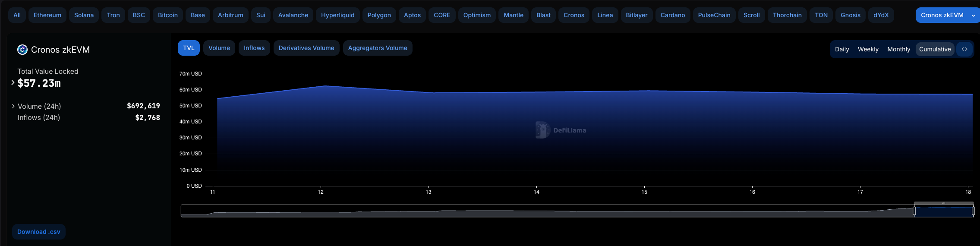This screenshot has height=246, width=980.
Task: Choose the Cardano chain filter
Action: click(x=673, y=15)
